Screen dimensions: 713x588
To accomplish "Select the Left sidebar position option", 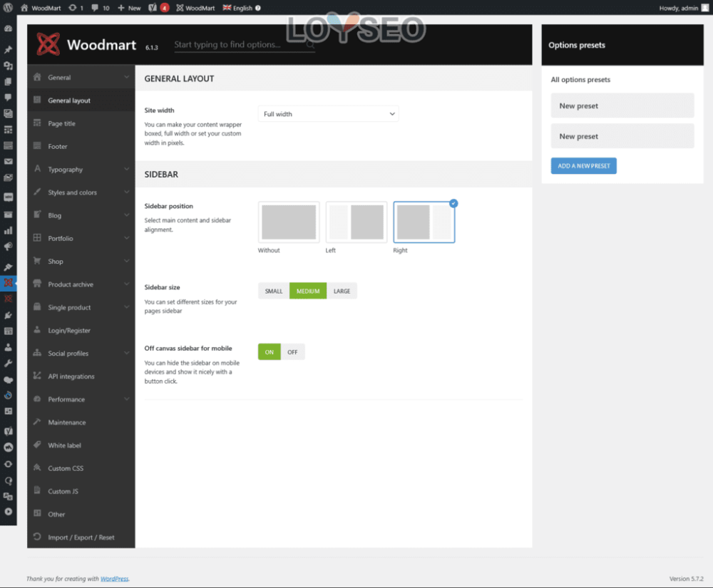I will pyautogui.click(x=356, y=222).
